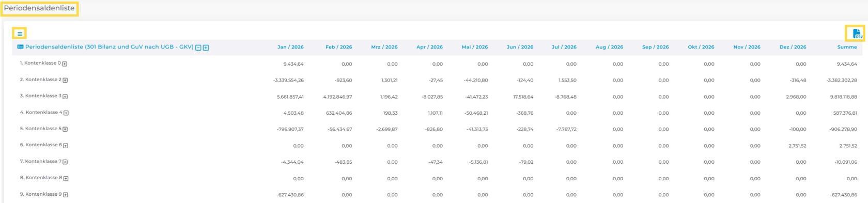The height and width of the screenshot is (203, 868).
Task: Export the list via CSV icon
Action: tap(858, 34)
